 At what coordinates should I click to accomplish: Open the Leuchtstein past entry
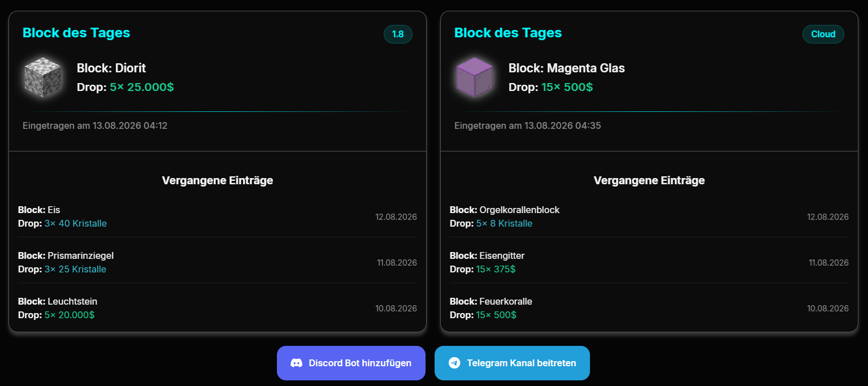pos(218,308)
